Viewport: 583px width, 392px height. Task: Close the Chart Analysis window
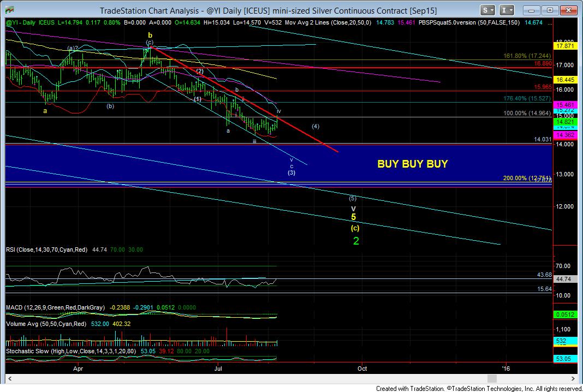568,10
